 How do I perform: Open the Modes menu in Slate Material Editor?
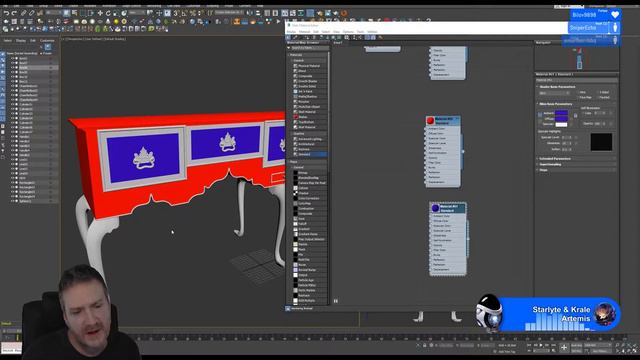pyautogui.click(x=291, y=32)
